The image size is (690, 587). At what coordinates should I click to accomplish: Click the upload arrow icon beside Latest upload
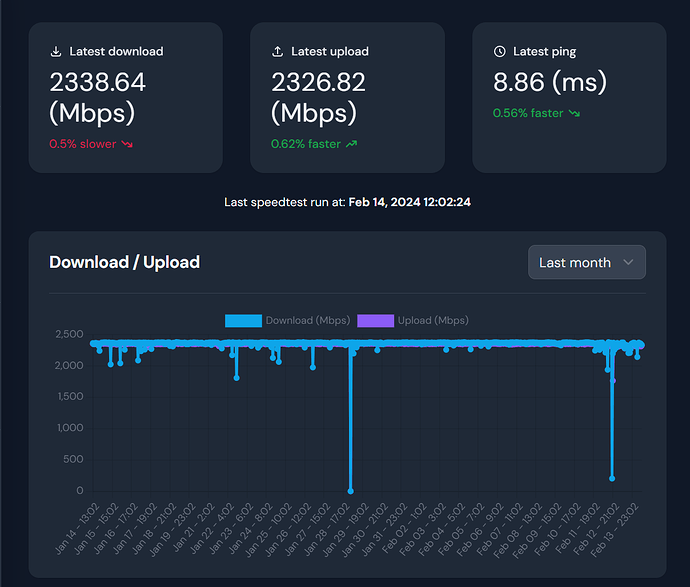(278, 51)
